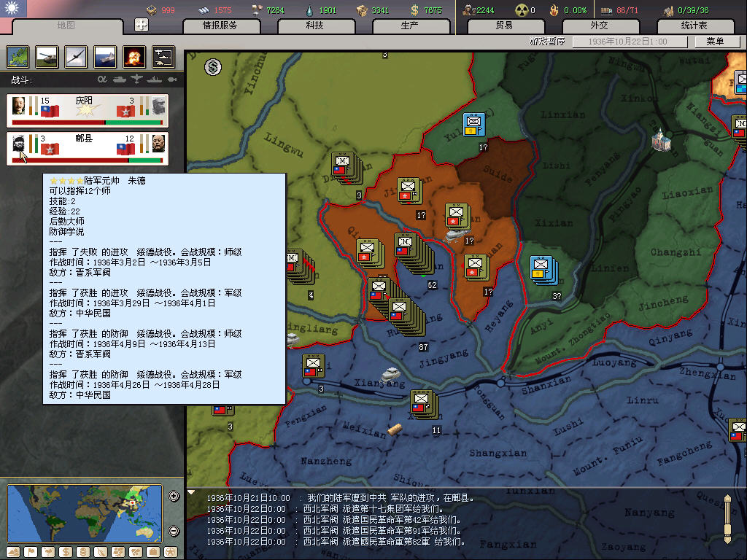Open the combined forces overview icon
Image resolution: width=747 pixels, height=560 pixels.
click(x=163, y=56)
